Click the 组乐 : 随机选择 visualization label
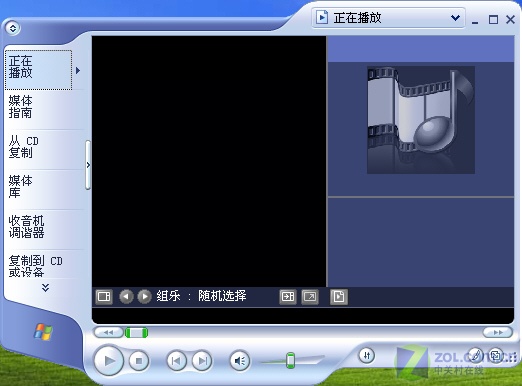 201,296
